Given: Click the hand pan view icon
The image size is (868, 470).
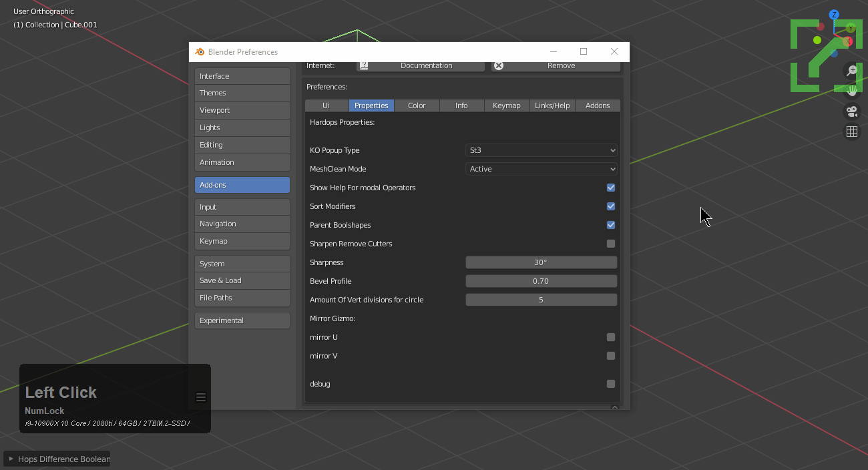Looking at the screenshot, I should coord(852,91).
